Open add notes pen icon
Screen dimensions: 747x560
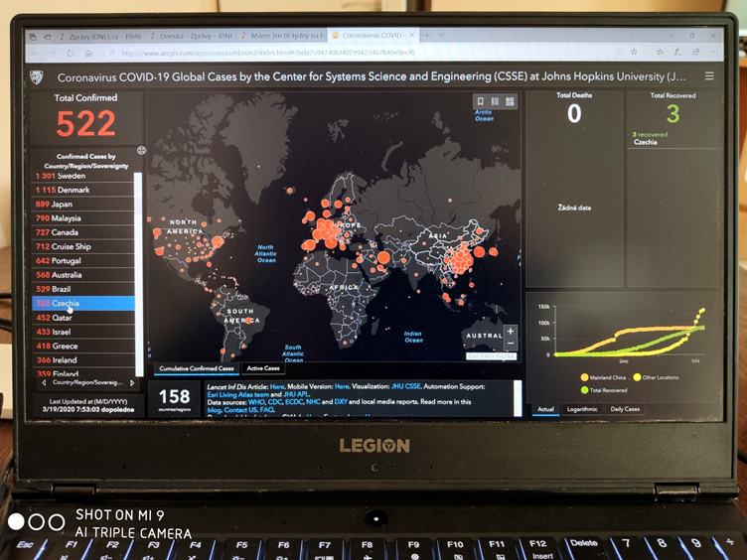678,52
